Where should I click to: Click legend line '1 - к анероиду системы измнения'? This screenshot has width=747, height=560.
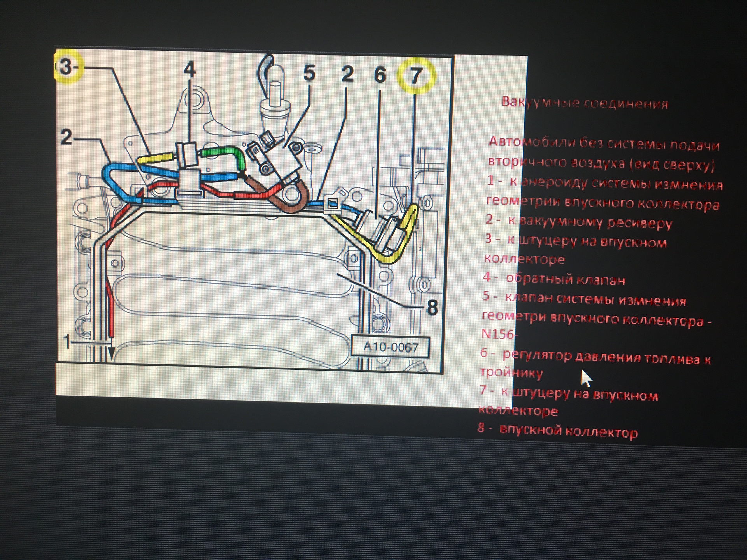(x=605, y=183)
